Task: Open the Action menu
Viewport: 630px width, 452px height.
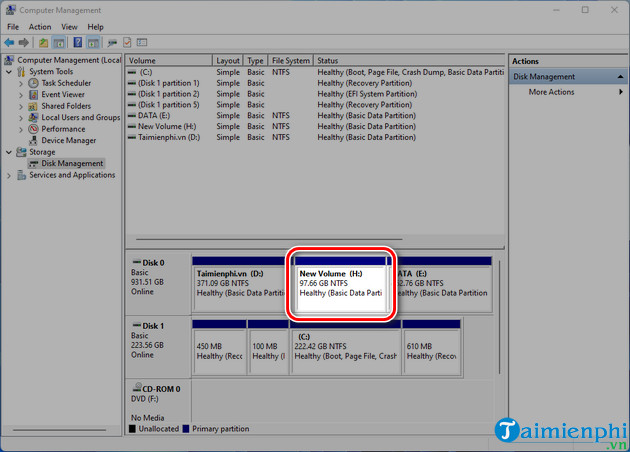Action: click(40, 27)
